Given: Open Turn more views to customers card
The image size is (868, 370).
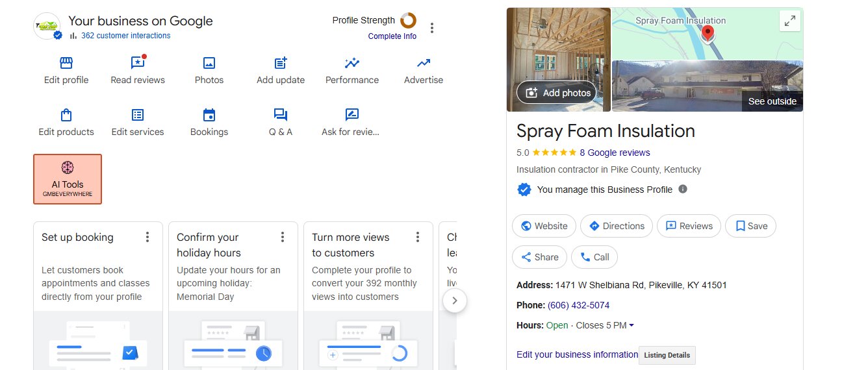Looking at the screenshot, I should (368, 296).
